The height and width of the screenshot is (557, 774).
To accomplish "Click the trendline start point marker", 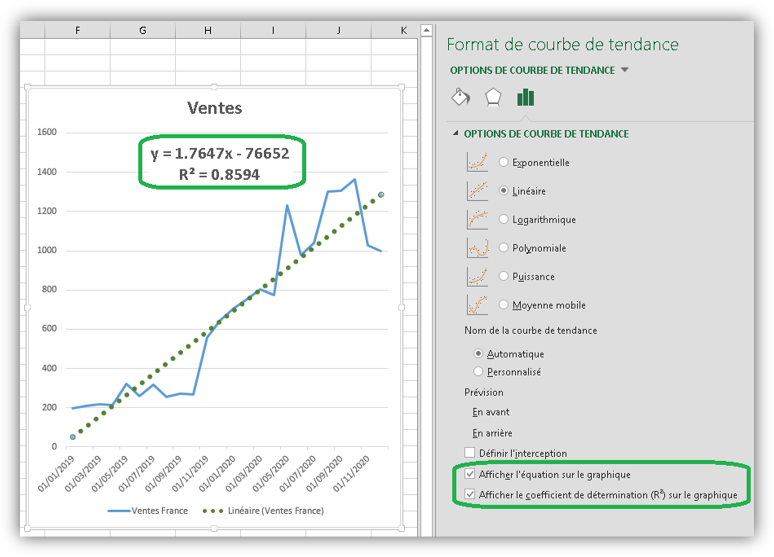I will click(x=73, y=437).
